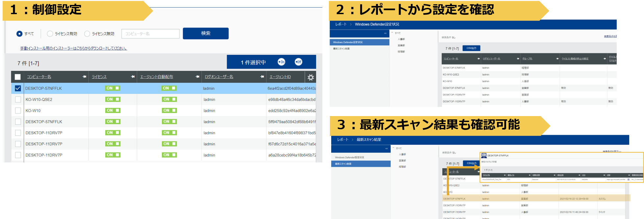Viewport: 644px width, 219px height.
Task: Click the agent ID starting with edd258c92e4f
Action: click(x=292, y=110)
